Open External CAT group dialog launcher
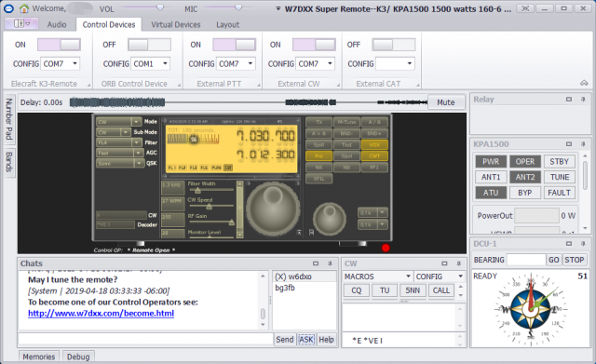This screenshot has width=596, height=364. [x=417, y=85]
